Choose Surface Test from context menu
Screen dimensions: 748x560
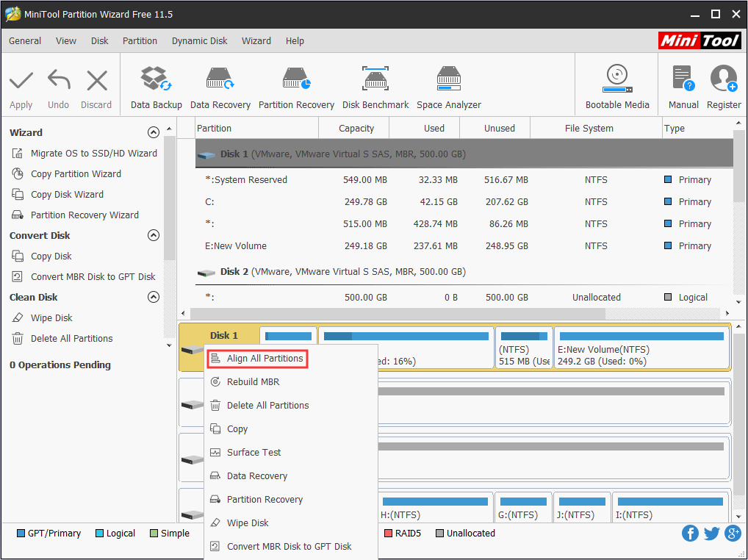[291, 452]
